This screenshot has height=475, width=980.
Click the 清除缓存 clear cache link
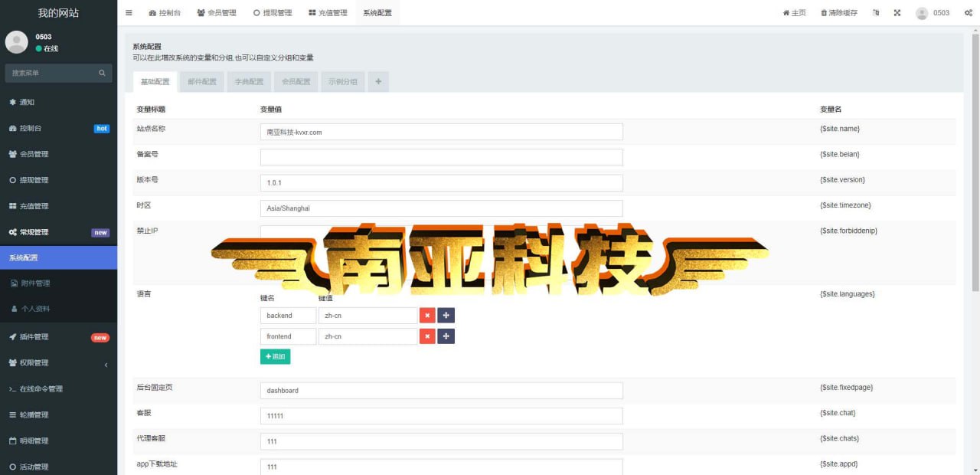pyautogui.click(x=838, y=13)
